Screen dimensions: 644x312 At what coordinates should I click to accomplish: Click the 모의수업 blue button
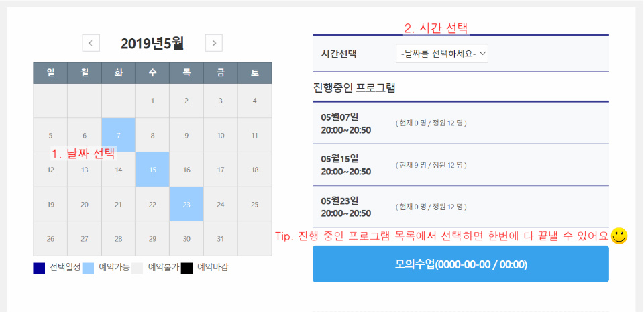tap(460, 264)
